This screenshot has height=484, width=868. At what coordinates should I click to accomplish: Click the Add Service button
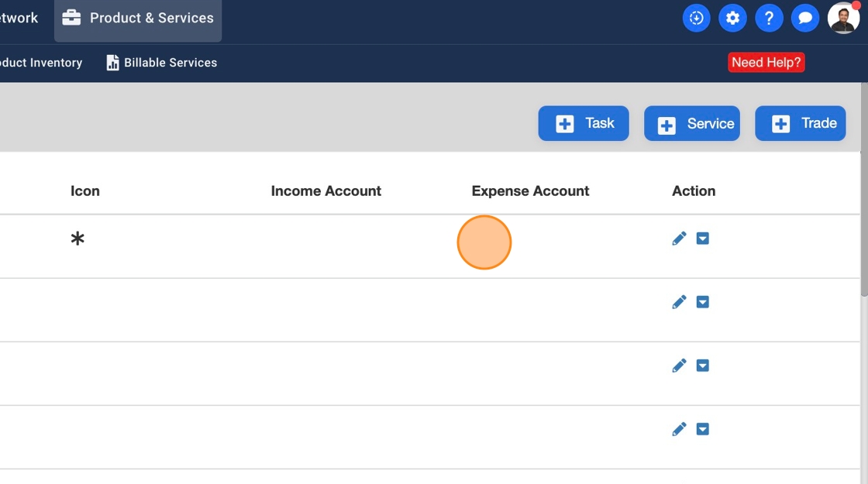(692, 124)
